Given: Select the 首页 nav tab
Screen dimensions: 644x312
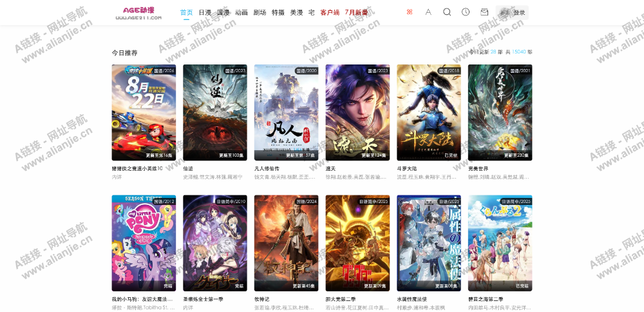Looking at the screenshot, I should pos(187,12).
